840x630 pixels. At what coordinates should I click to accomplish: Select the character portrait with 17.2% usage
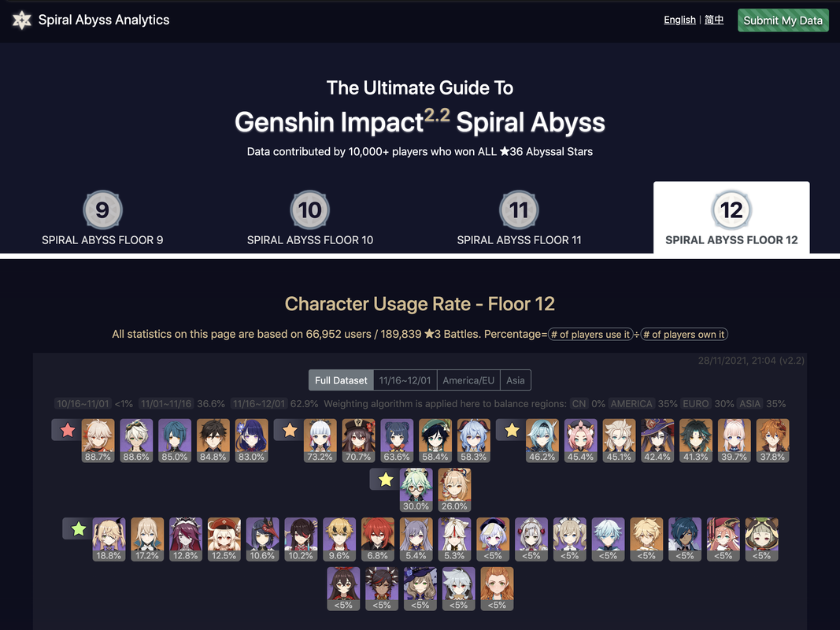tap(147, 539)
